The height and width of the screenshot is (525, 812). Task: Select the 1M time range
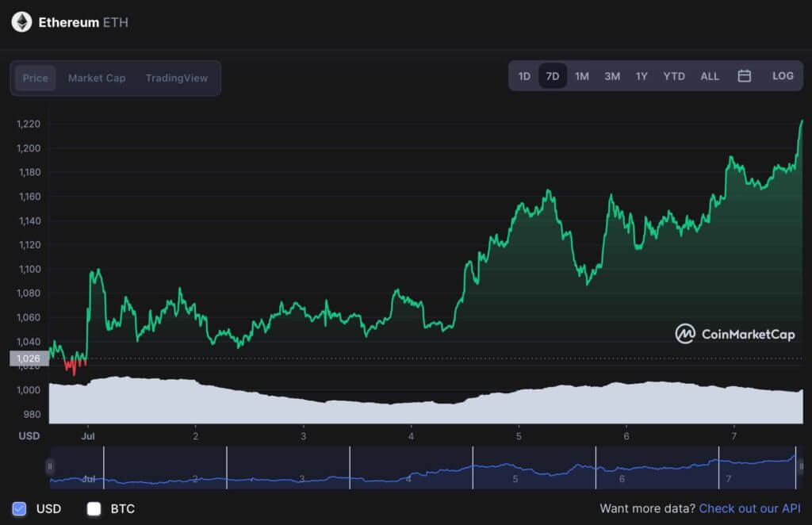click(582, 76)
